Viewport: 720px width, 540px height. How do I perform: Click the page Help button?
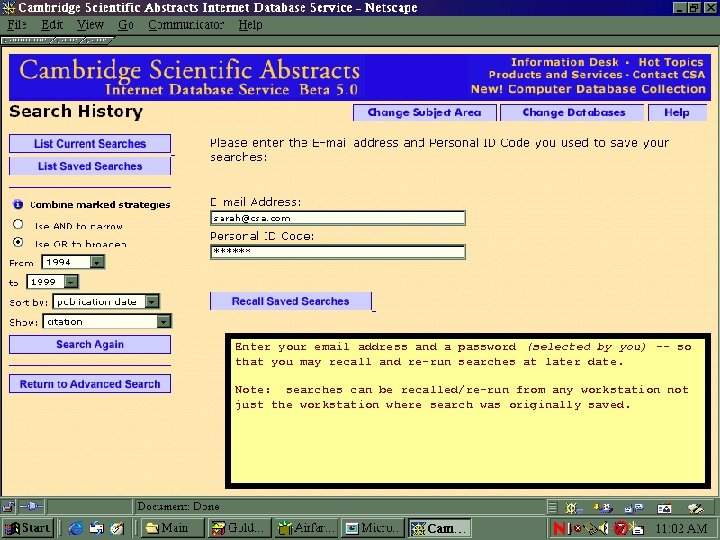pos(677,112)
